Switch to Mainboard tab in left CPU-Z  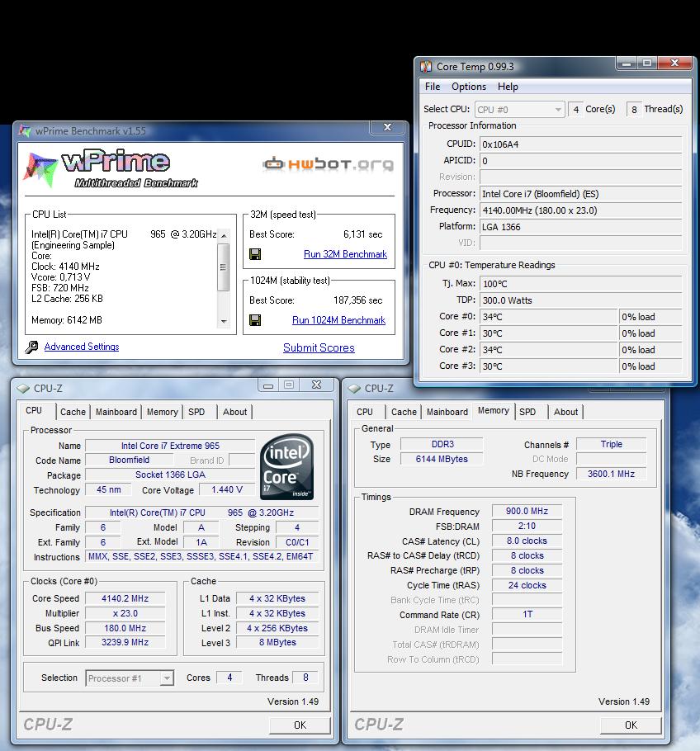(116, 412)
